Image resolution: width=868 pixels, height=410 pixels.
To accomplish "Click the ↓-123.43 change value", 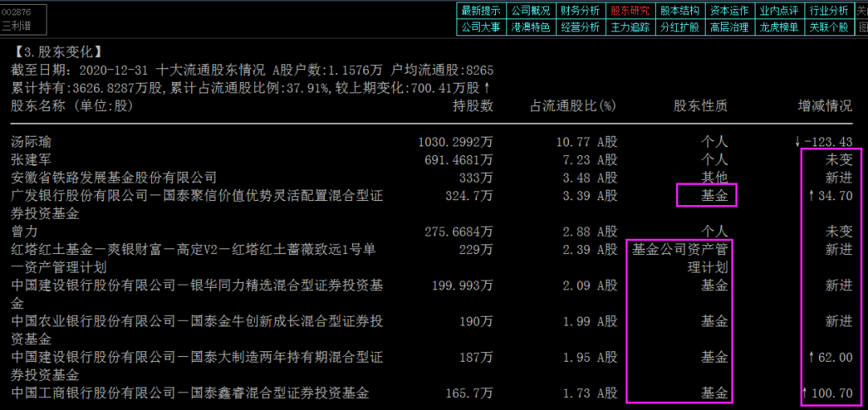I will (x=823, y=142).
